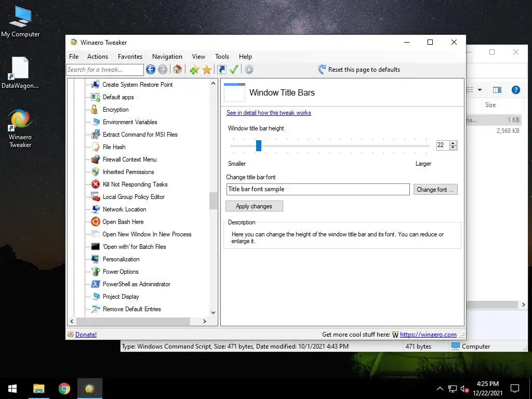Image resolution: width=532 pixels, height=399 pixels.
Task: Click the Environment Variables icon
Action: click(x=96, y=122)
